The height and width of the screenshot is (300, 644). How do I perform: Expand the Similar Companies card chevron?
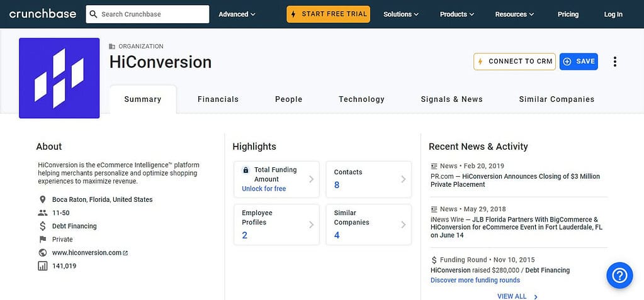pyautogui.click(x=404, y=225)
